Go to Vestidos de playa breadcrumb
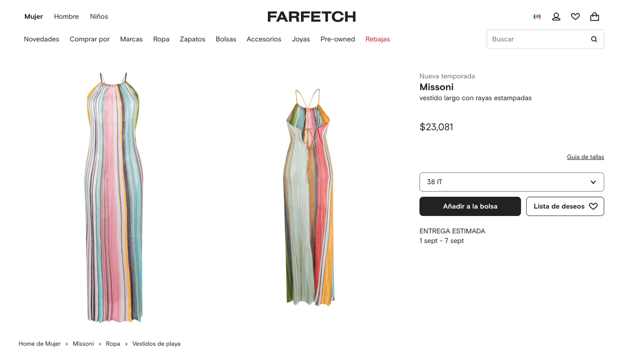 point(156,344)
